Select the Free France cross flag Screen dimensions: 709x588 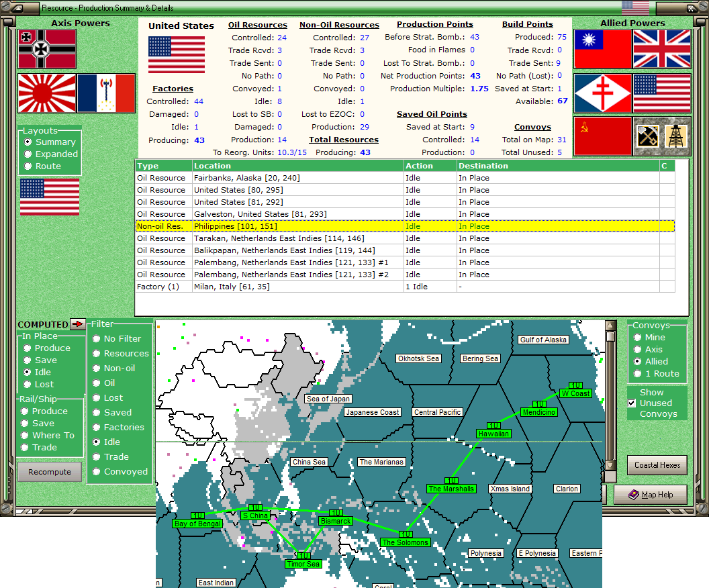(602, 93)
